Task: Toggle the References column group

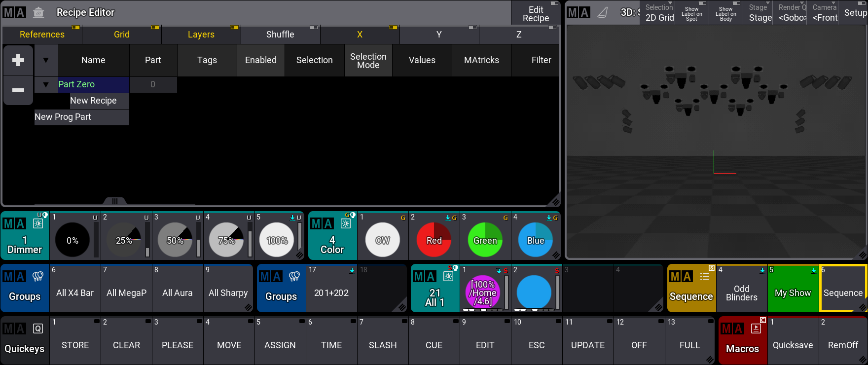Action: (x=42, y=35)
